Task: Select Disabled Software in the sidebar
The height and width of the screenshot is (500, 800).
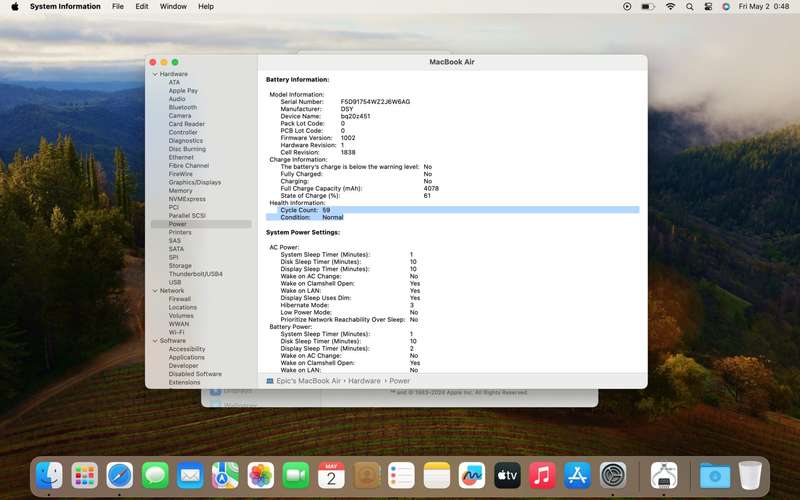Action: pos(195,374)
